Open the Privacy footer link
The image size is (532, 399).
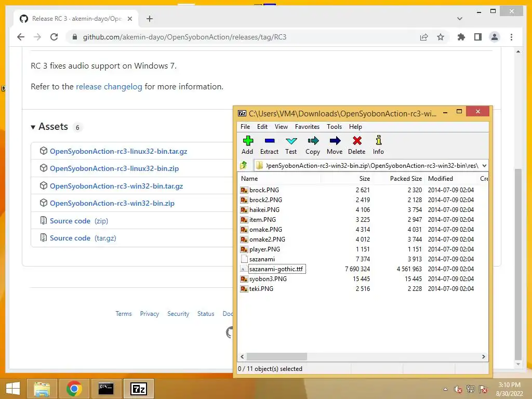point(149,314)
